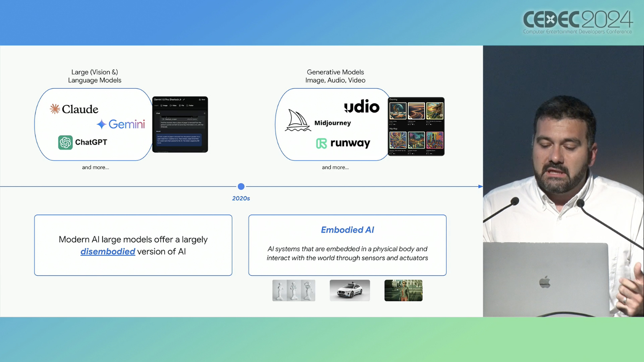The width and height of the screenshot is (644, 362).
Task: Click the Midjourney label text
Action: 332,123
